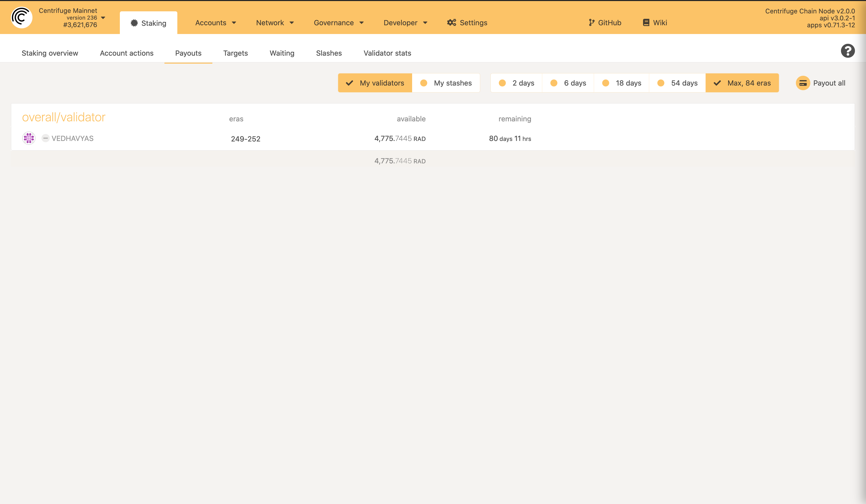Click the eras value 249-252
Image resolution: width=866 pixels, height=504 pixels.
(x=245, y=139)
